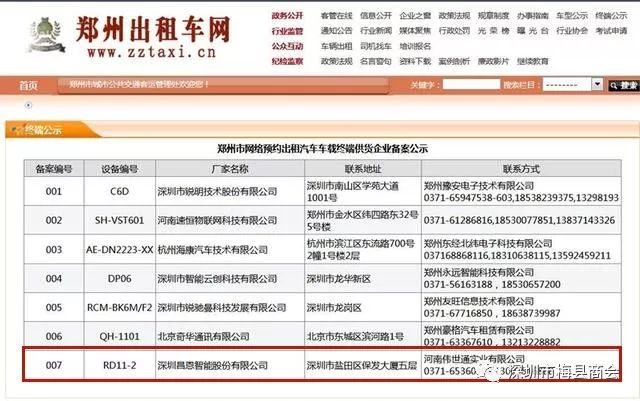Open the 行业监管 menu category
This screenshot has width=640, height=401.
(x=287, y=31)
